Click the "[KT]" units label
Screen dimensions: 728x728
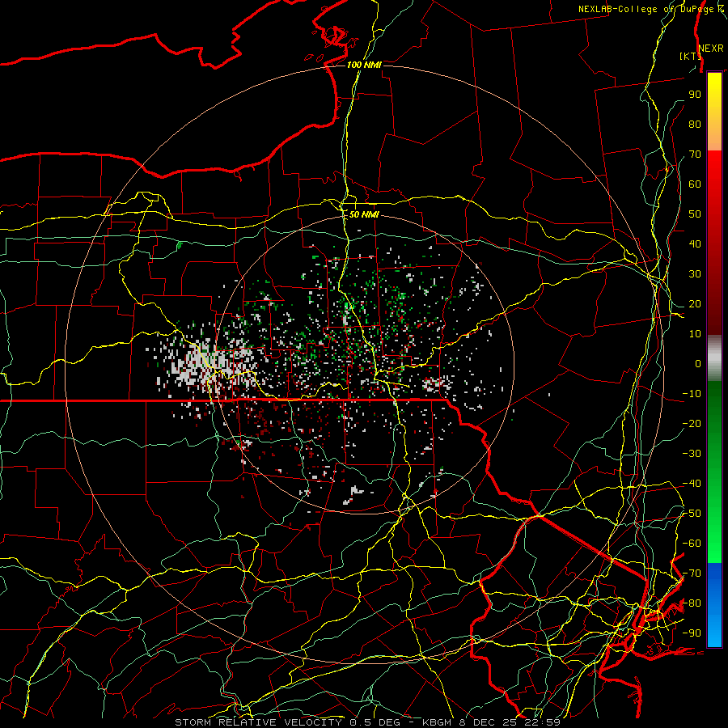[x=691, y=56]
